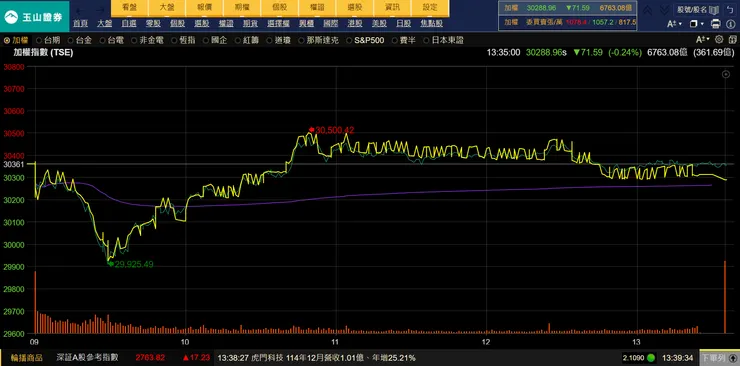Select the 紅籌 radio button
Screen dimensions: 740x366
coord(238,41)
